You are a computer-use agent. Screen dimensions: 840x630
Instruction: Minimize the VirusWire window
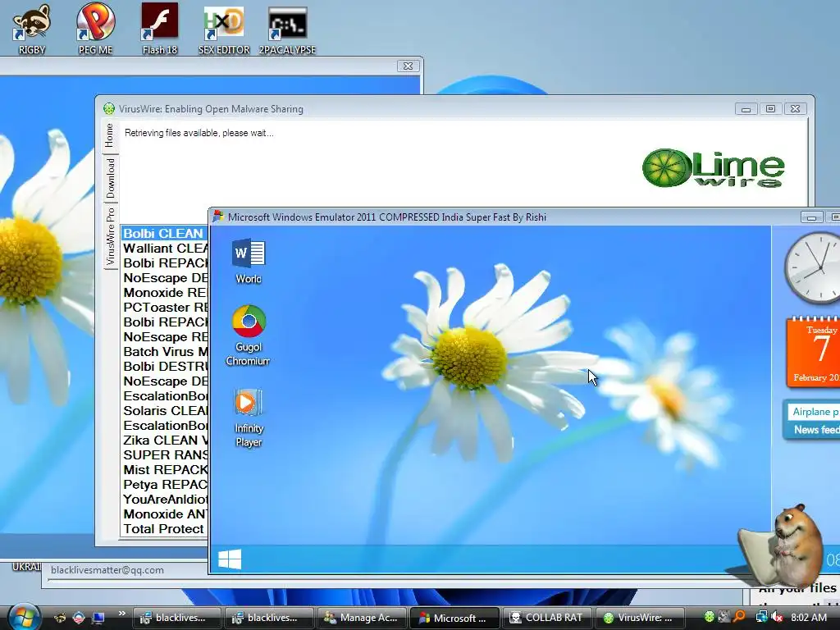pyautogui.click(x=745, y=109)
